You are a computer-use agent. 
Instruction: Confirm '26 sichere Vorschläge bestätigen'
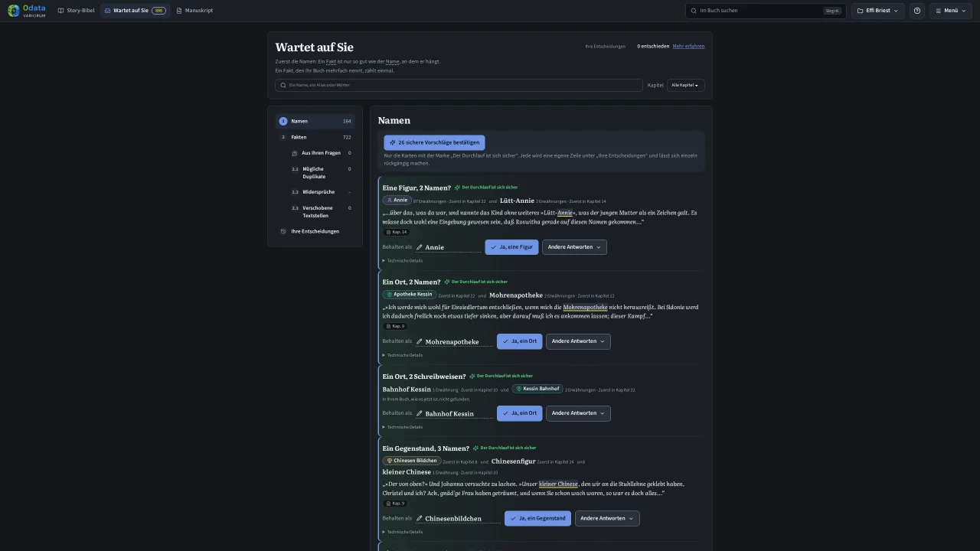pyautogui.click(x=434, y=142)
